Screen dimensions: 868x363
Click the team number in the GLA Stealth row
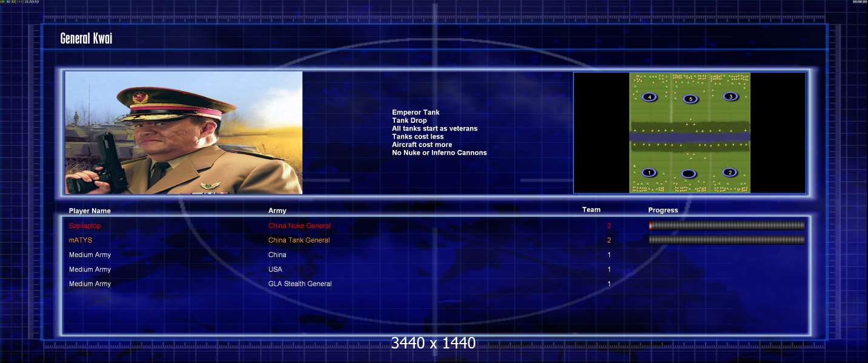click(x=609, y=284)
